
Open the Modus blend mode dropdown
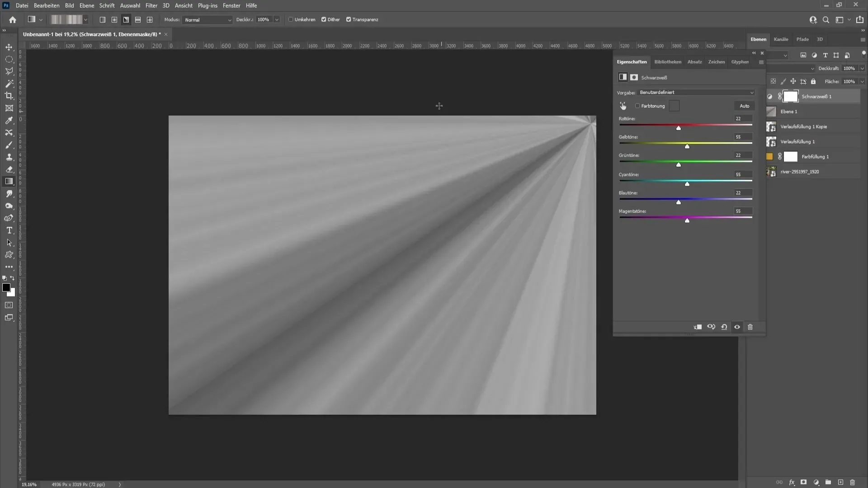208,20
